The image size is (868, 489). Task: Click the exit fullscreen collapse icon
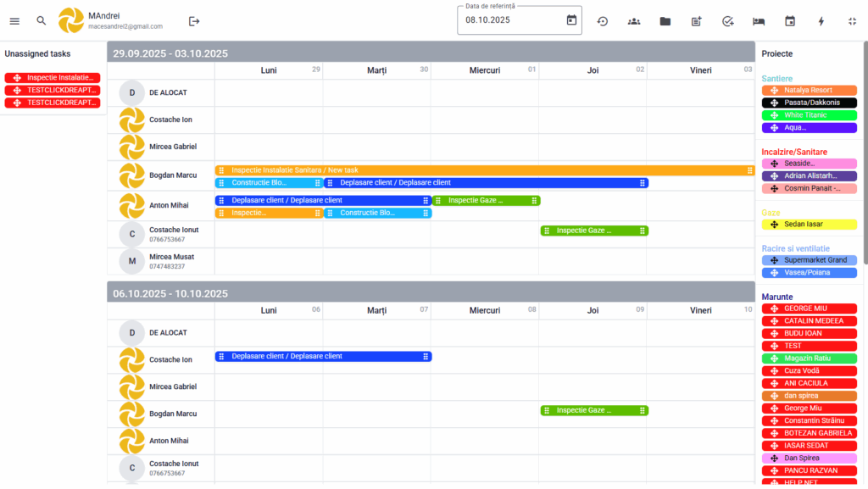pyautogui.click(x=852, y=21)
